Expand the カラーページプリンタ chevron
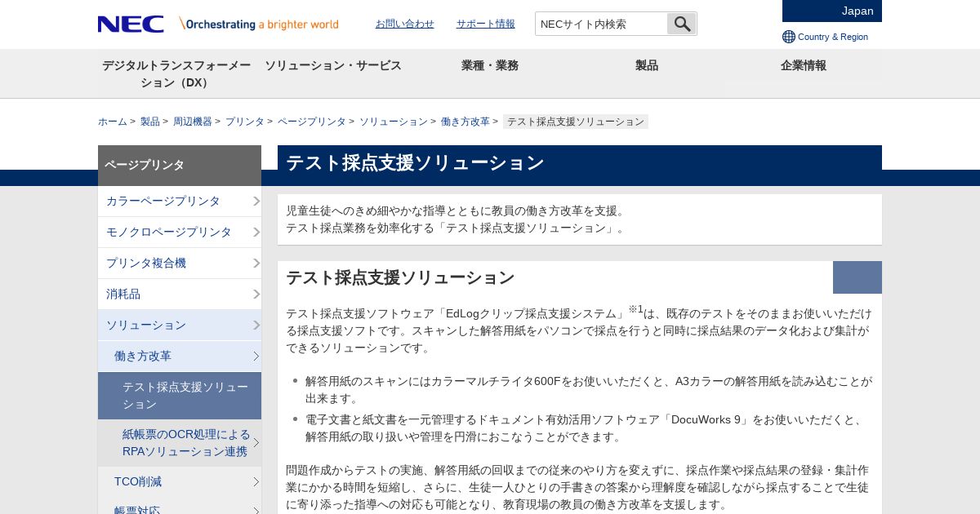980x514 pixels. click(x=256, y=201)
